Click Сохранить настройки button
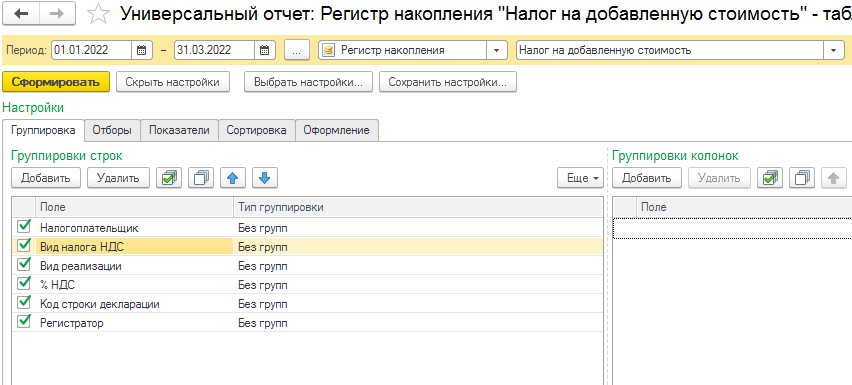Screen dimensions: 852x385 point(448,82)
